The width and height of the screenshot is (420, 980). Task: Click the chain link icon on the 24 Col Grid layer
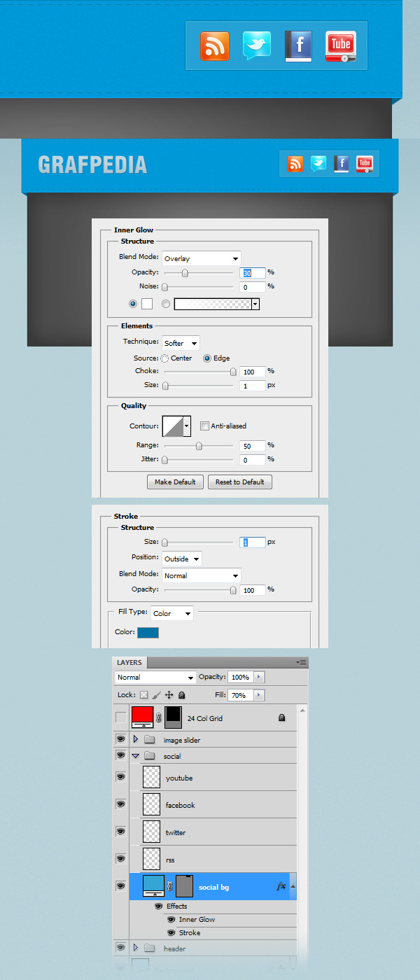(x=159, y=717)
